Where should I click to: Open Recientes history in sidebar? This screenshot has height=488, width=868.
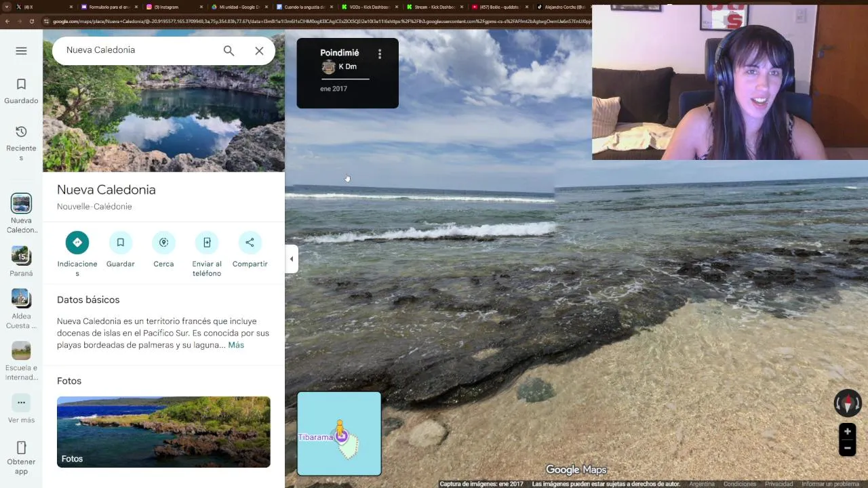tap(21, 143)
